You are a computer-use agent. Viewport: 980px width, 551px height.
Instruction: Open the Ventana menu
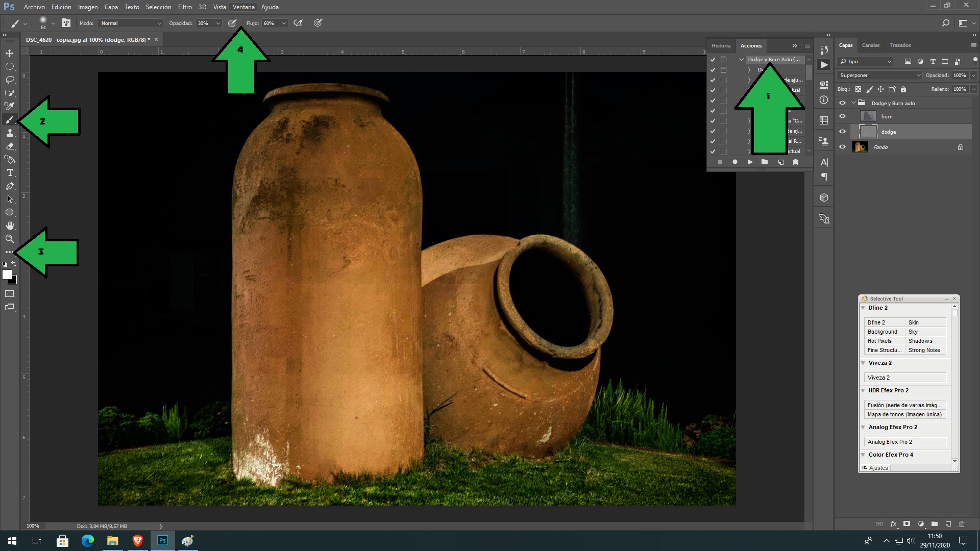(x=243, y=7)
